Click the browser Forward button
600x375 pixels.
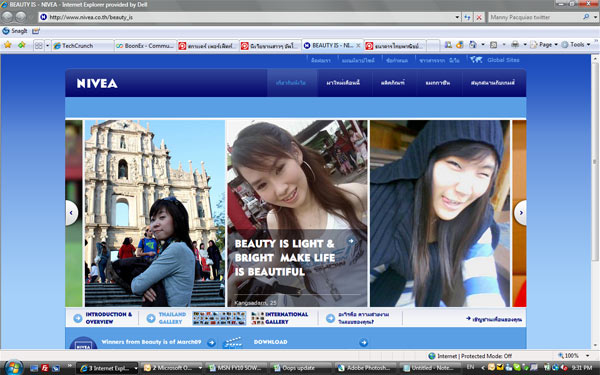pos(21,17)
